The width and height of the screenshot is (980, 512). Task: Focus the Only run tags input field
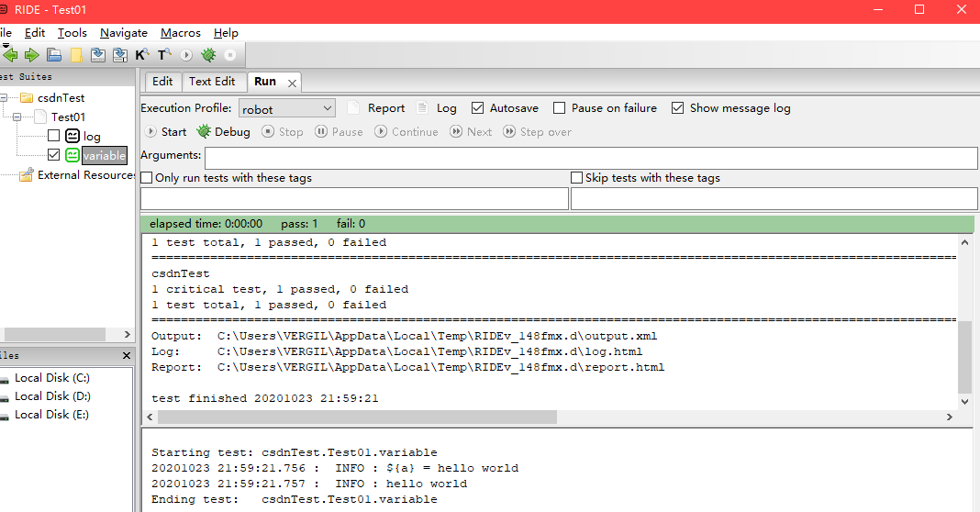[x=354, y=199]
